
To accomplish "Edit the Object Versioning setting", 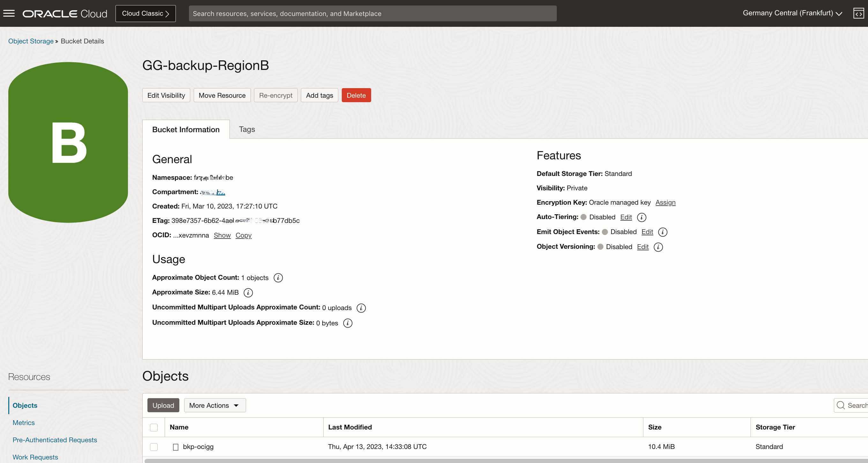I will coord(643,247).
